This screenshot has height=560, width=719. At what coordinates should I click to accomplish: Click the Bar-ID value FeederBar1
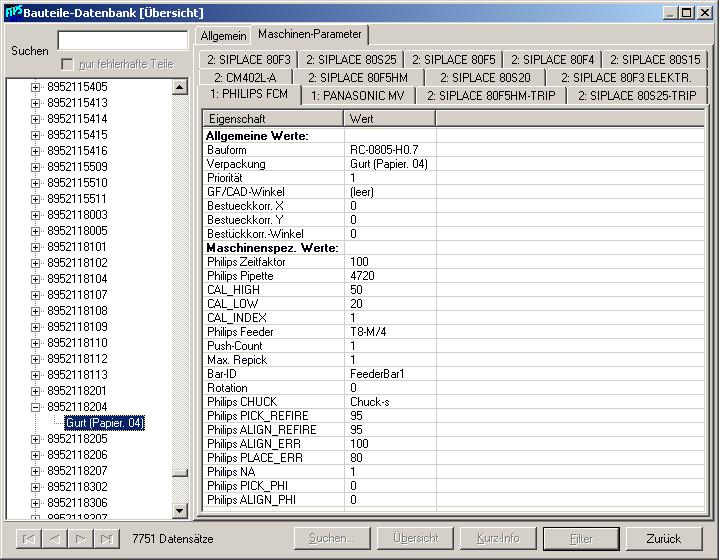377,374
